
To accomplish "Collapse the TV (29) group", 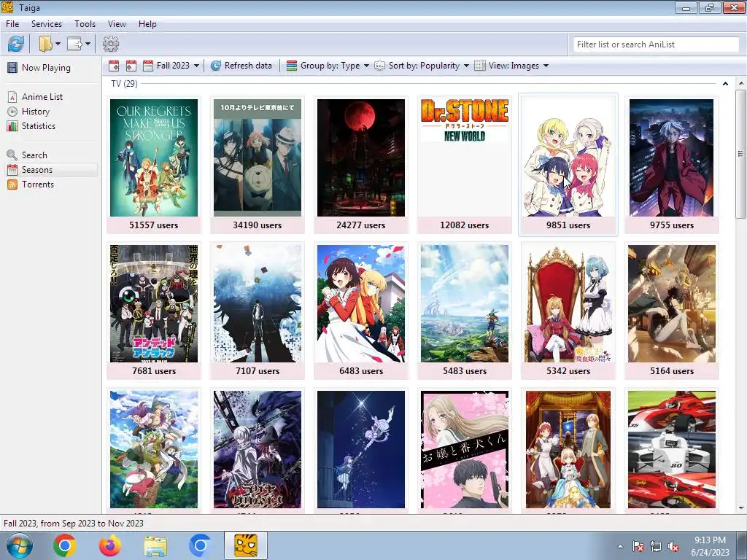I will pos(725,84).
